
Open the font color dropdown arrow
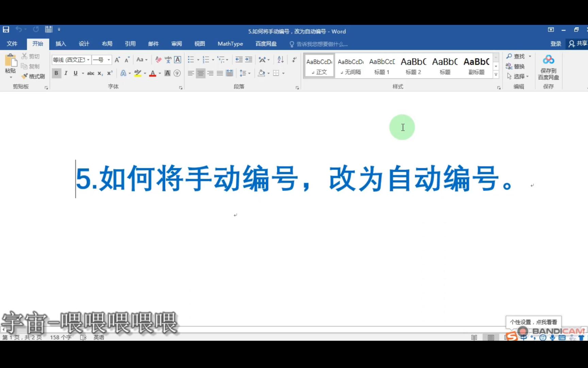pyautogui.click(x=159, y=73)
